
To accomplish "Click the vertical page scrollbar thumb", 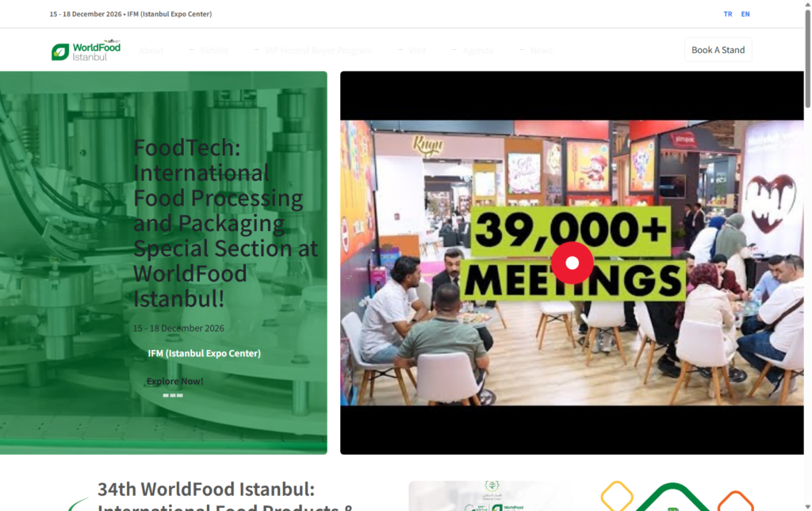I will point(807,58).
